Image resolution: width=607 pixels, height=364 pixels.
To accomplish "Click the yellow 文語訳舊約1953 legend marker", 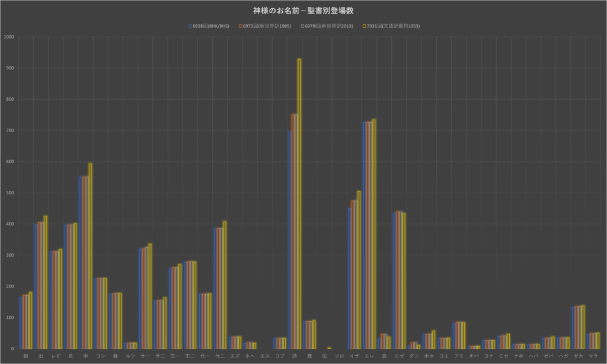I will [x=363, y=26].
